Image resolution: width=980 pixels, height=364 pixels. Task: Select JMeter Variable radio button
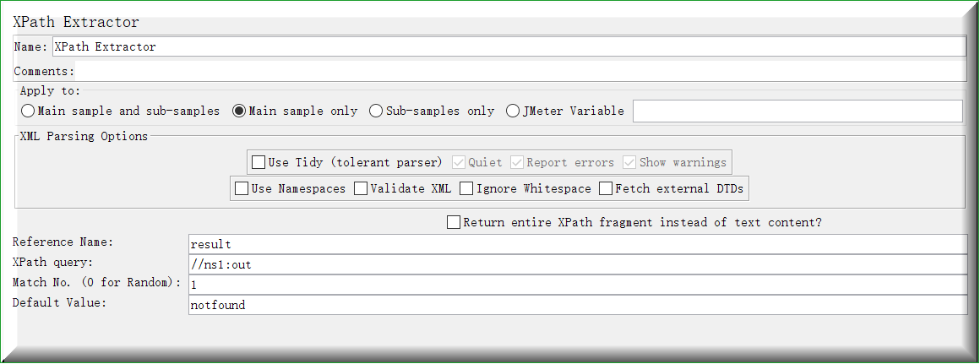tap(565, 111)
